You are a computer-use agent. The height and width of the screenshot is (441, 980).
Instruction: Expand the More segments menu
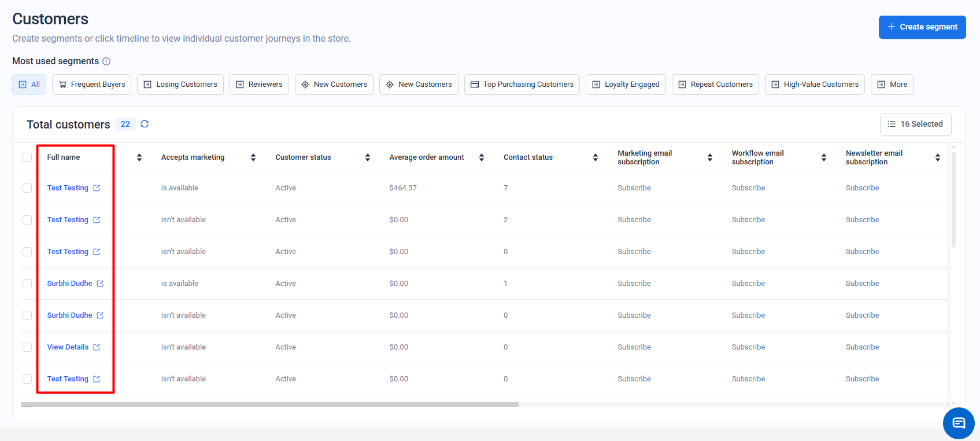[x=892, y=84]
